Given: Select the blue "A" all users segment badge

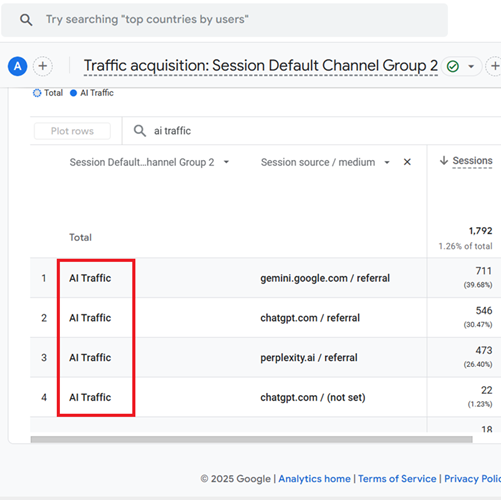Looking at the screenshot, I should [17, 66].
